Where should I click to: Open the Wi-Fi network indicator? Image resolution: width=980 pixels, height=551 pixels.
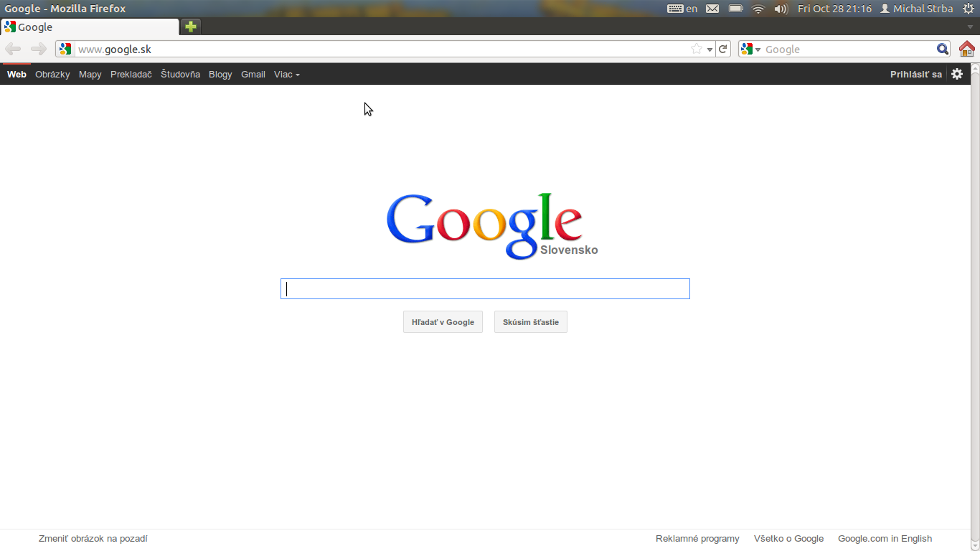[x=758, y=9]
